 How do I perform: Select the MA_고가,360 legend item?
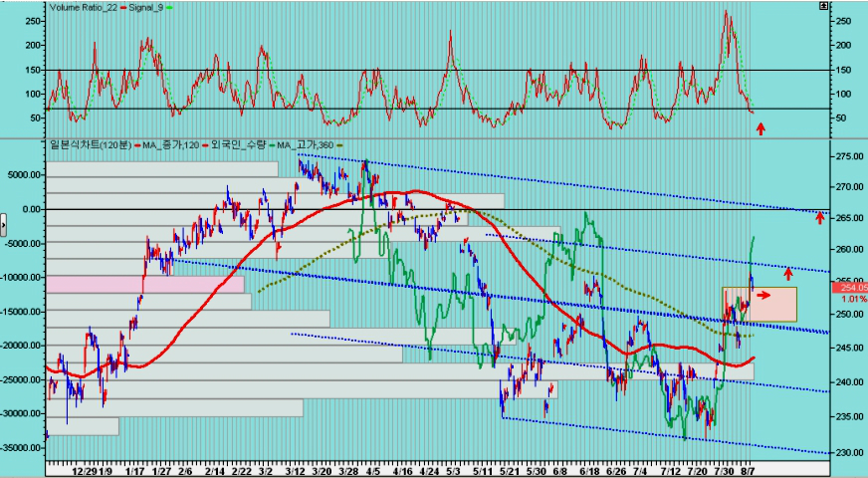pyautogui.click(x=305, y=145)
